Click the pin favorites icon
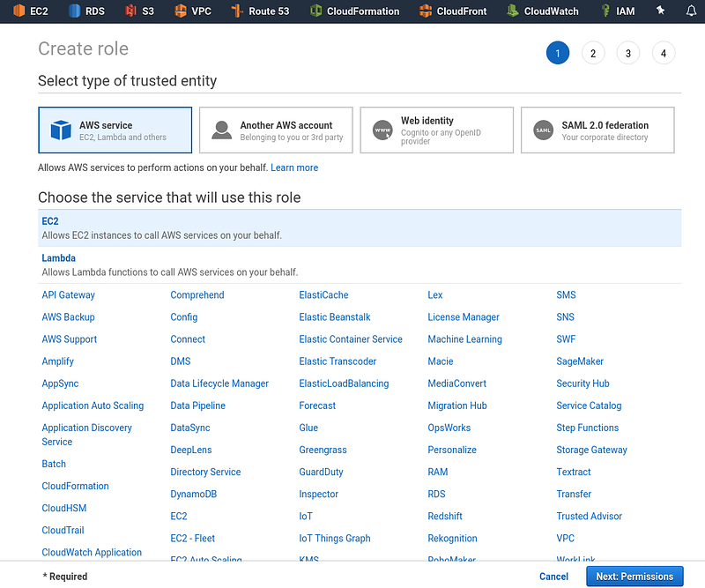Image resolution: width=705 pixels, height=588 pixels. point(660,11)
